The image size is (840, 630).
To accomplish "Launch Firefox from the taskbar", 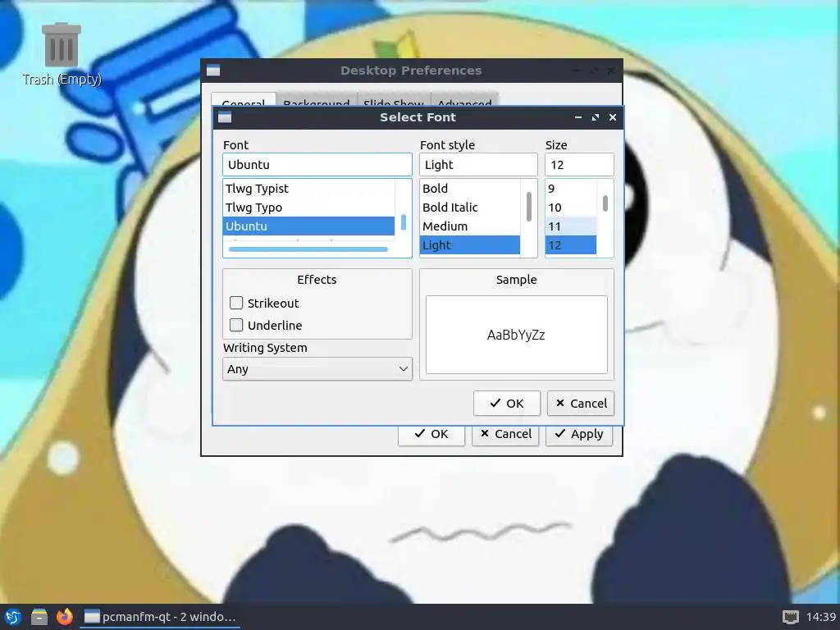I will 64,617.
